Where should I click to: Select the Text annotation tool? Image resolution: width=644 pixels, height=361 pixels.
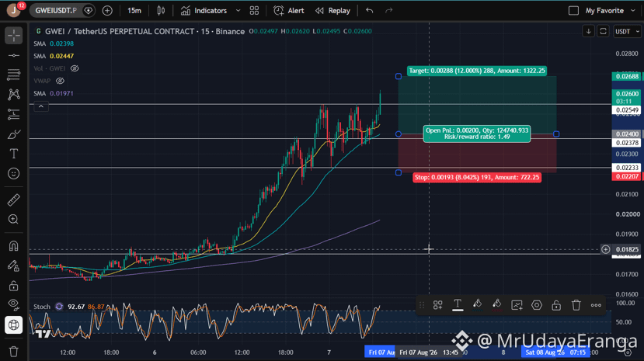(x=13, y=154)
